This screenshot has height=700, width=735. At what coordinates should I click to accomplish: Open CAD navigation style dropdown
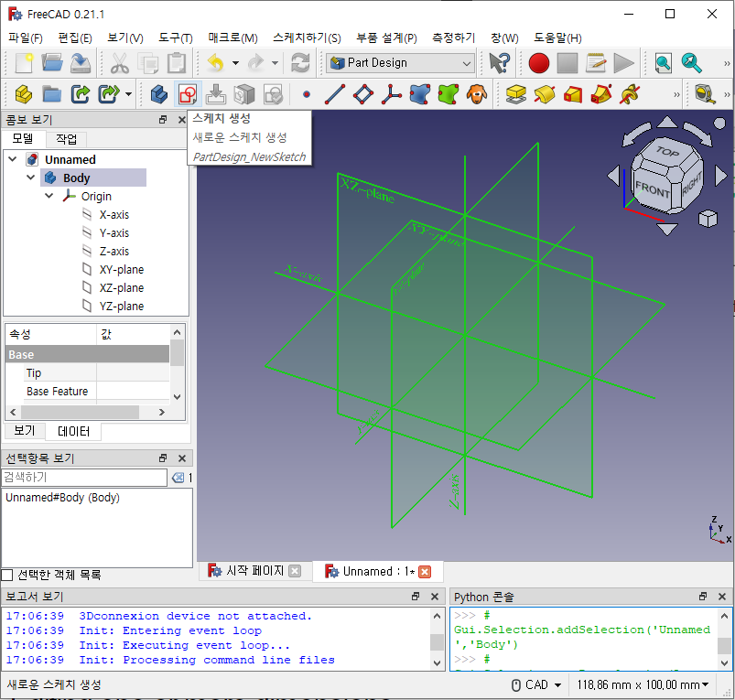[536, 685]
